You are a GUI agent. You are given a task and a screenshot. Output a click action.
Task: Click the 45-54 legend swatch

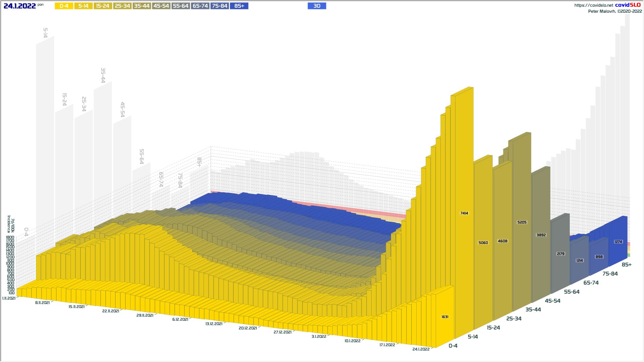[x=161, y=6]
